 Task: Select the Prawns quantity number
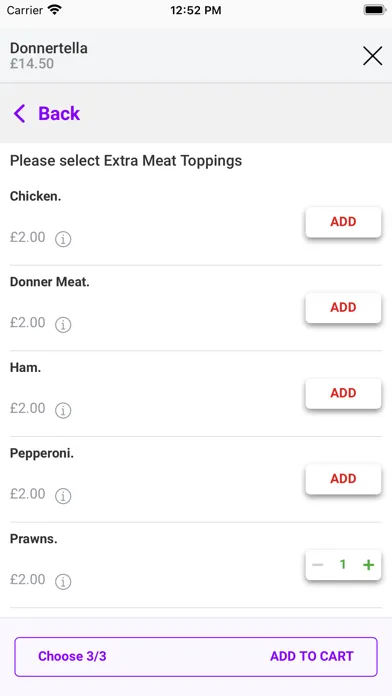tap(343, 565)
